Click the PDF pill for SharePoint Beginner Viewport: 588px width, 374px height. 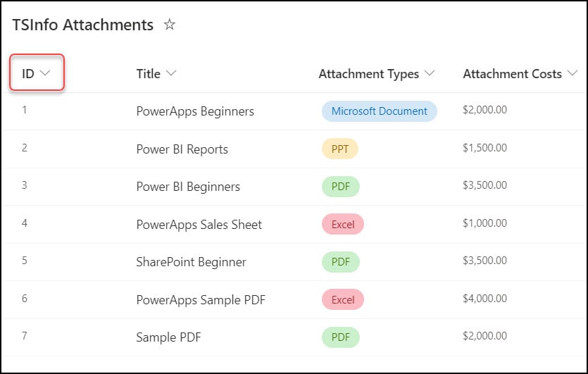point(341,262)
